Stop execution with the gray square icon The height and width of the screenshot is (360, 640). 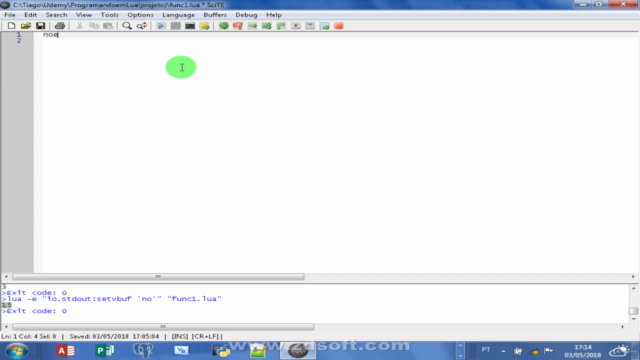tap(176, 26)
